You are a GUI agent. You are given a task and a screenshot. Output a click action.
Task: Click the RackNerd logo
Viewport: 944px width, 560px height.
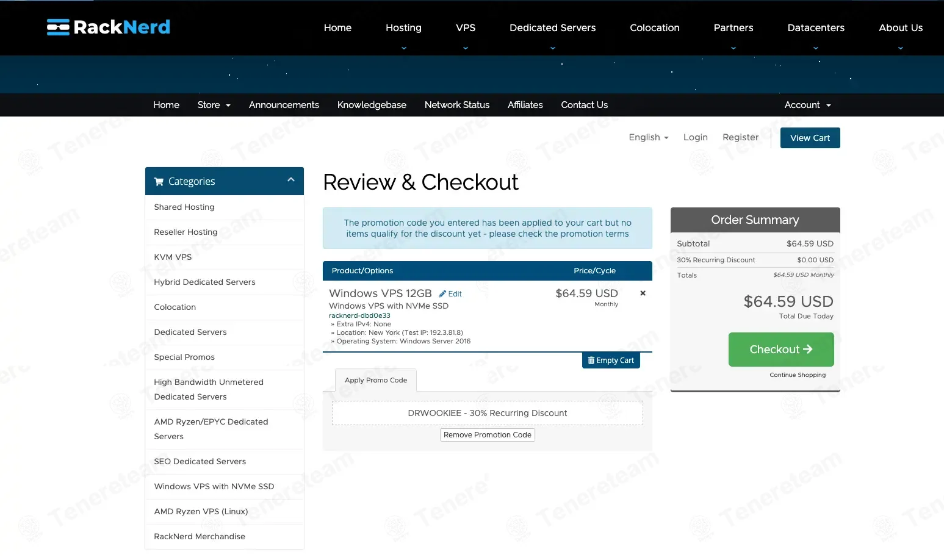pyautogui.click(x=109, y=27)
